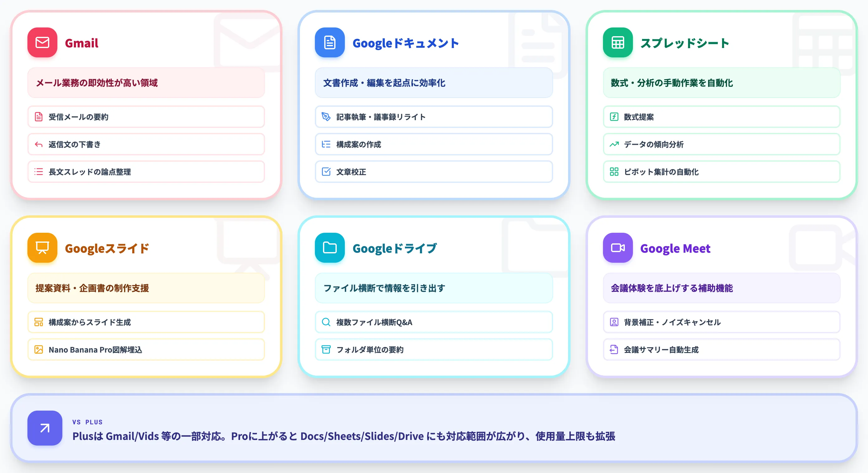868x473 pixels.
Task: Click the Google Meet card title
Action: click(675, 248)
